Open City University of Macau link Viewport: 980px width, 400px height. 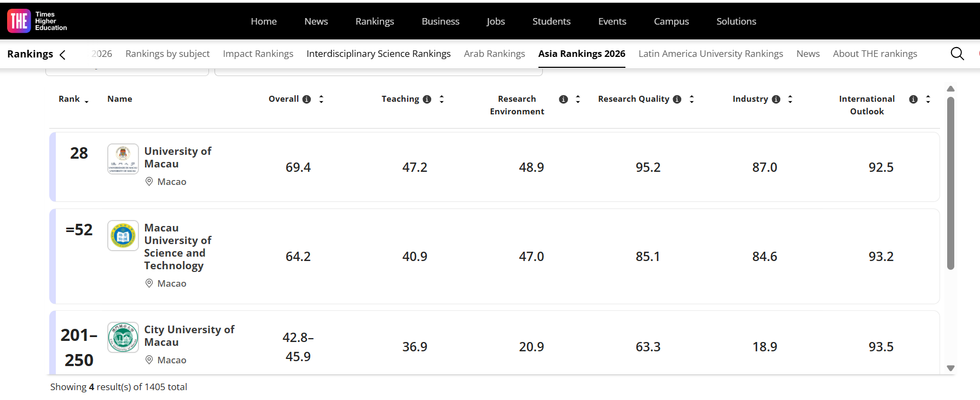[x=189, y=336]
